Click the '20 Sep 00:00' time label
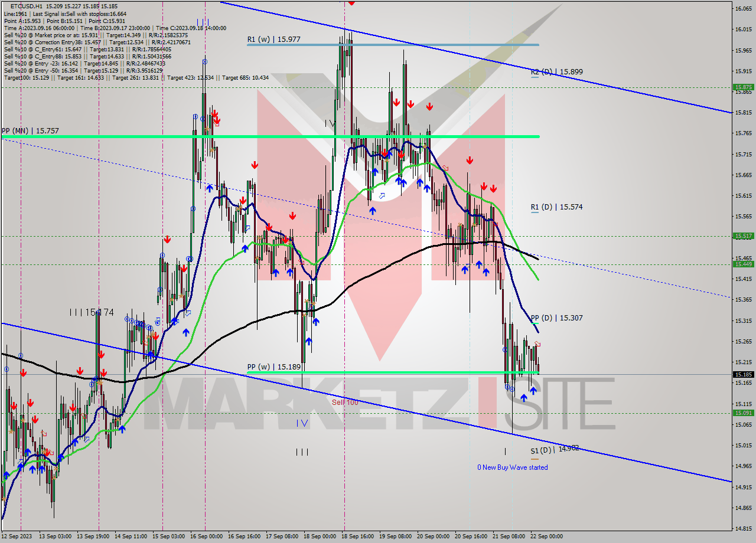This screenshot has width=756, height=543. point(434,537)
